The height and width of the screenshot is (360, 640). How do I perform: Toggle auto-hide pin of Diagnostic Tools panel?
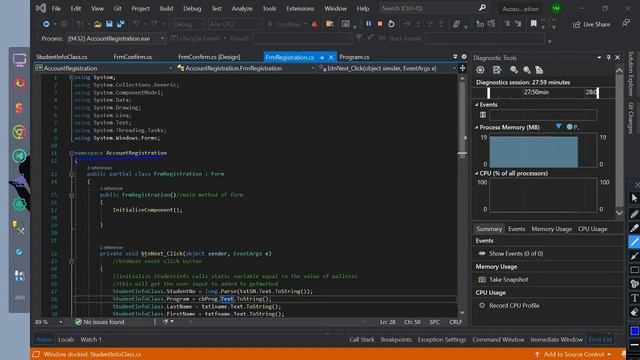pos(608,58)
